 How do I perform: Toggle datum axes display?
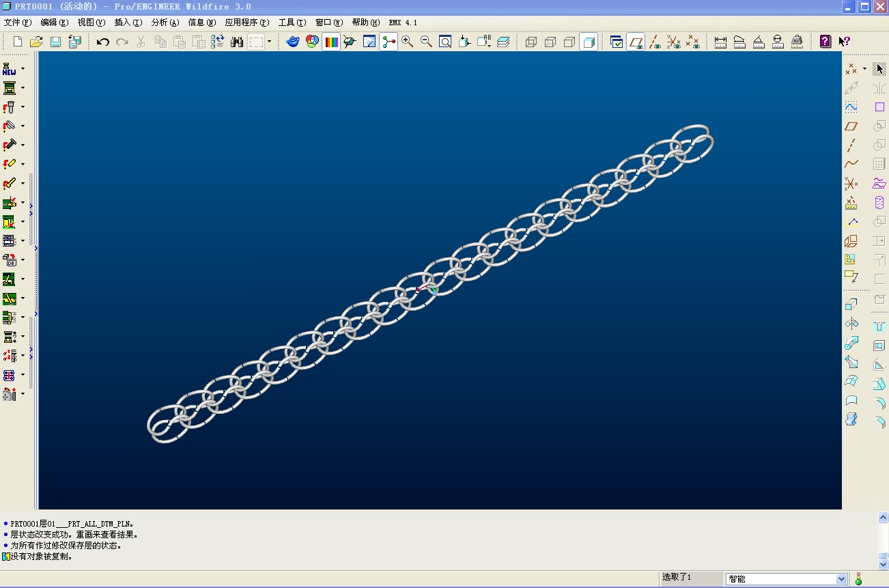pos(655,42)
